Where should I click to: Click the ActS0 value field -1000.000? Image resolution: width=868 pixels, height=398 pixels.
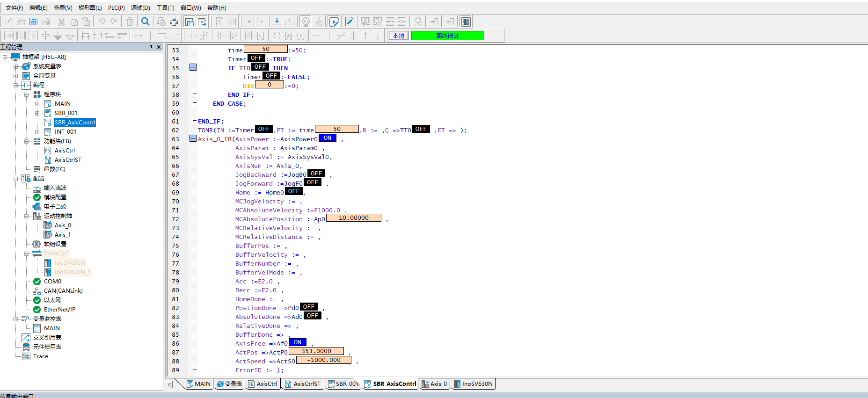coord(324,360)
